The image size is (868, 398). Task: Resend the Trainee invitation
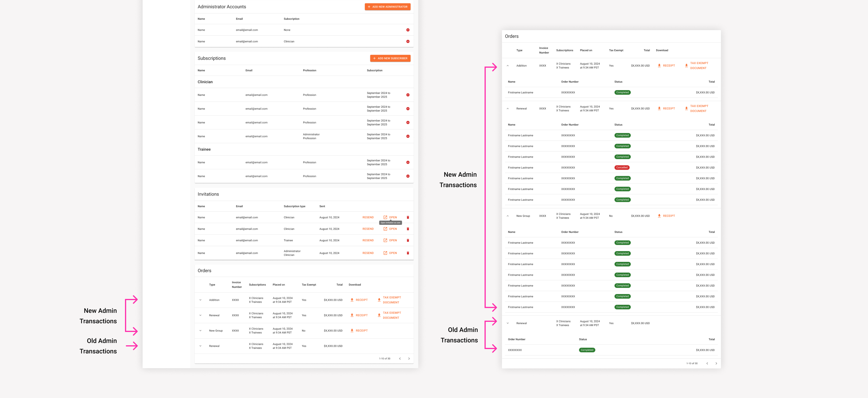pos(368,240)
